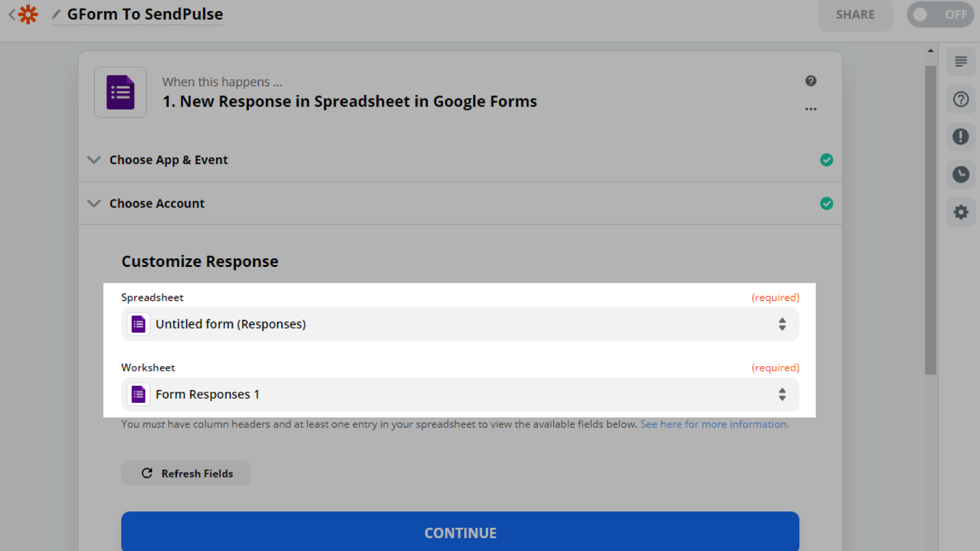Open the settings gear in right sidebar
This screenshot has width=980, height=551.
960,212
